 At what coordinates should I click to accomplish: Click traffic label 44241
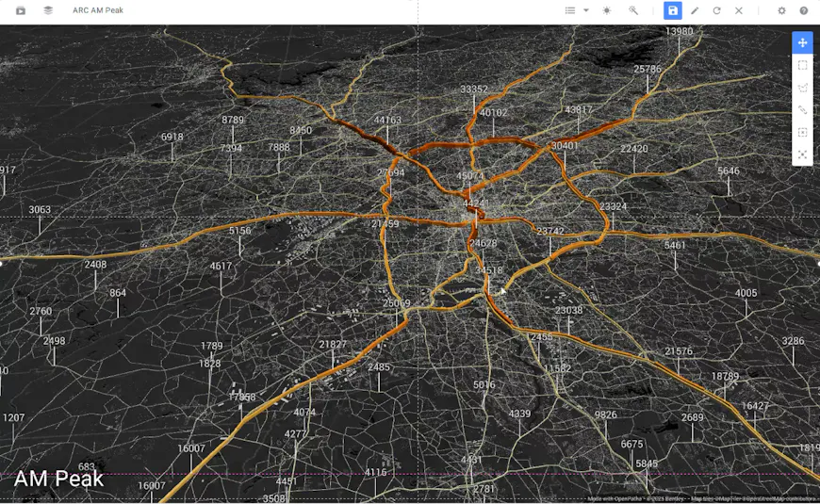coord(476,203)
